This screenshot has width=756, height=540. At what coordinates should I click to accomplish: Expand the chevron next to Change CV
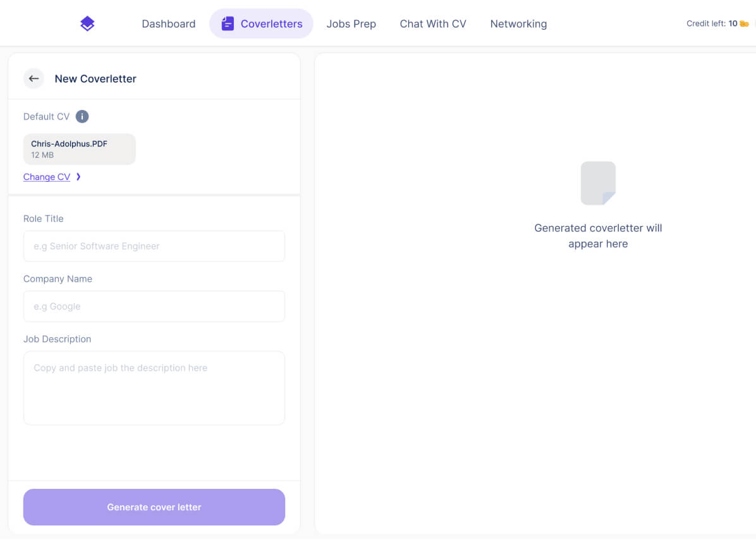coord(78,177)
